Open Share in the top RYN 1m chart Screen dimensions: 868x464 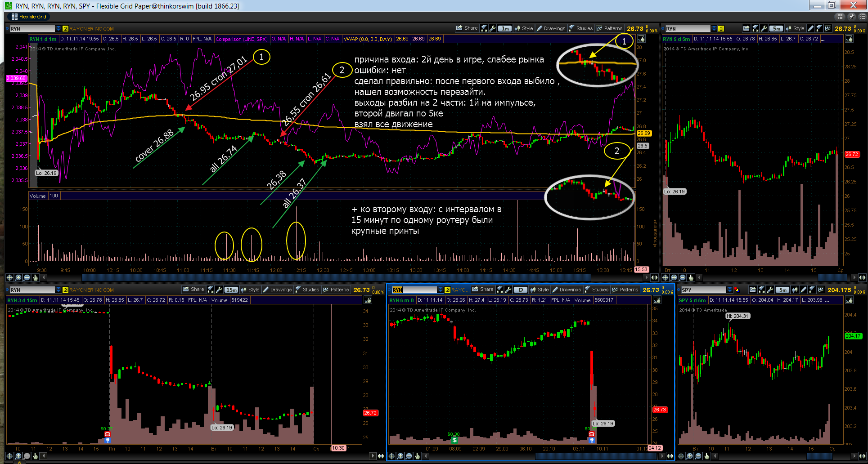467,28
